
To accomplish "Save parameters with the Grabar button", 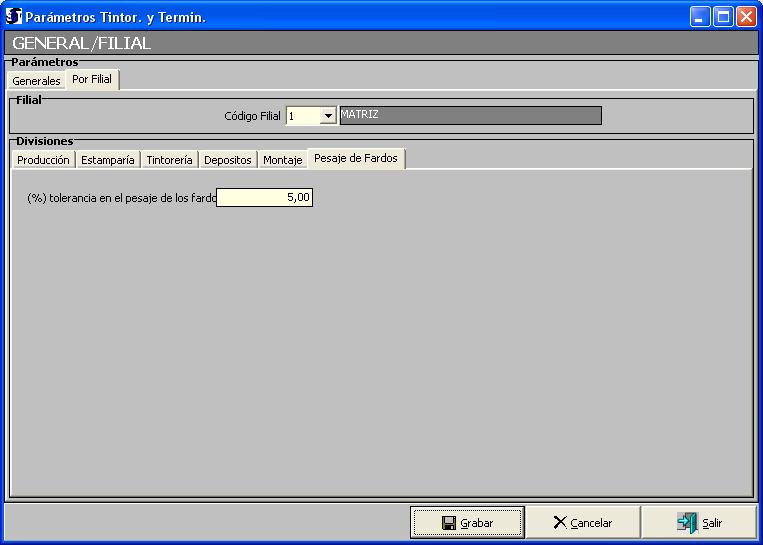I will (467, 522).
